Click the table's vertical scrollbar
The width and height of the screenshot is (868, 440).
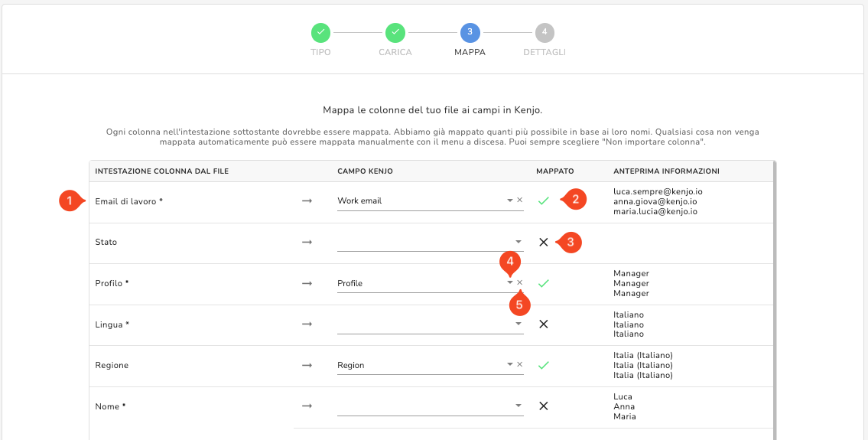(775, 300)
